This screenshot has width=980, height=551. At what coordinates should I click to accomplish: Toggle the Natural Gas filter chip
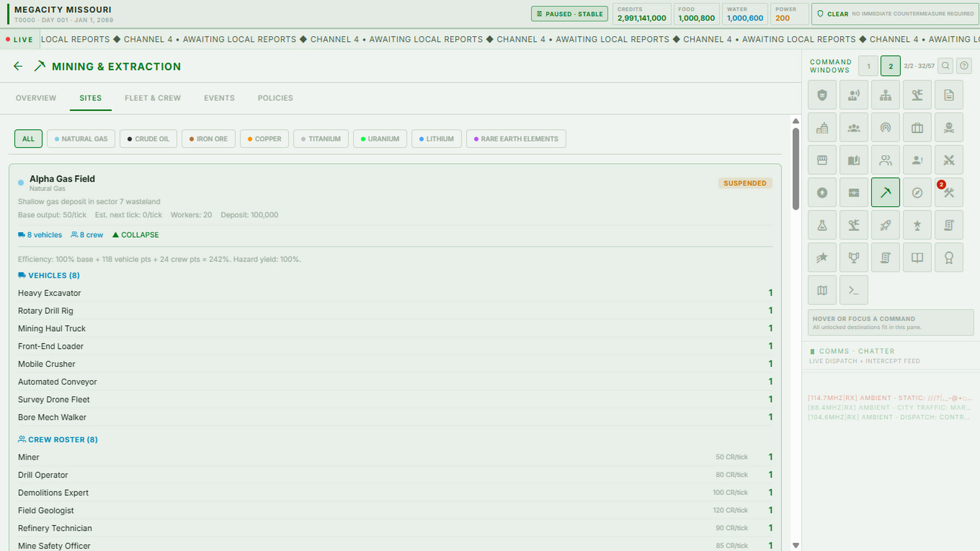[81, 139]
